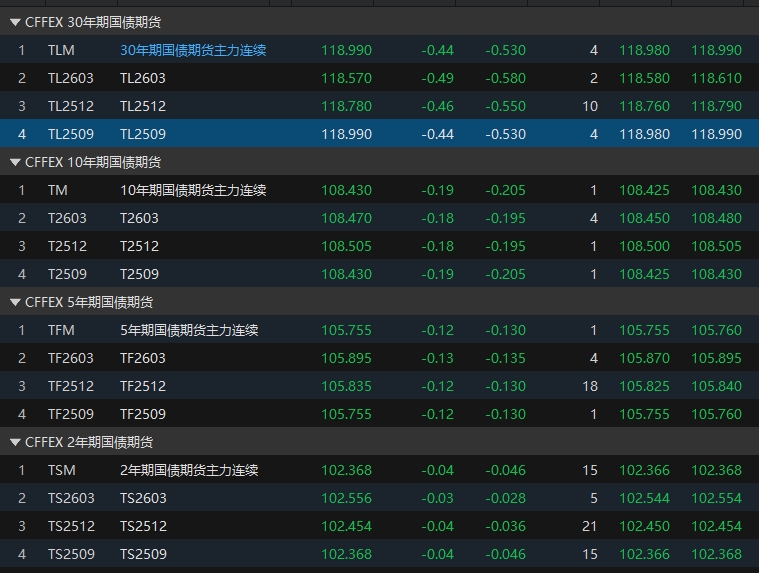Screen dimensions: 759x573
Task: Select the TL2603 code in row 2
Action: (71, 78)
